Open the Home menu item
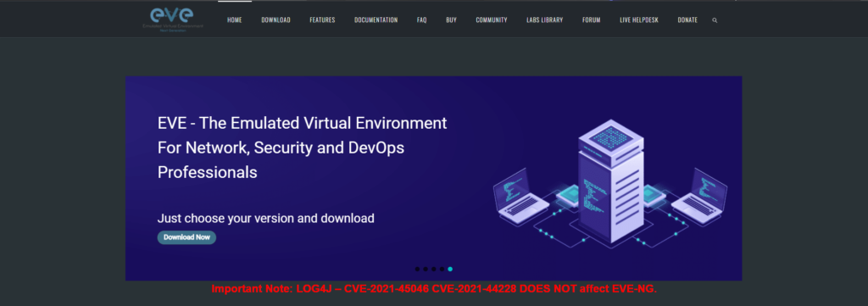 235,20
